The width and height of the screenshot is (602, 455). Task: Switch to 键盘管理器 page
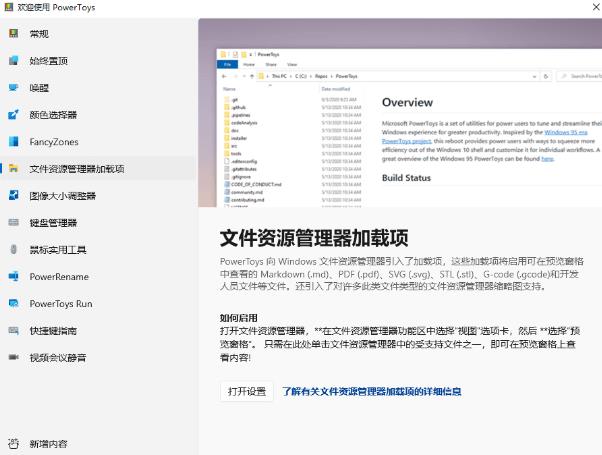[x=98, y=223]
